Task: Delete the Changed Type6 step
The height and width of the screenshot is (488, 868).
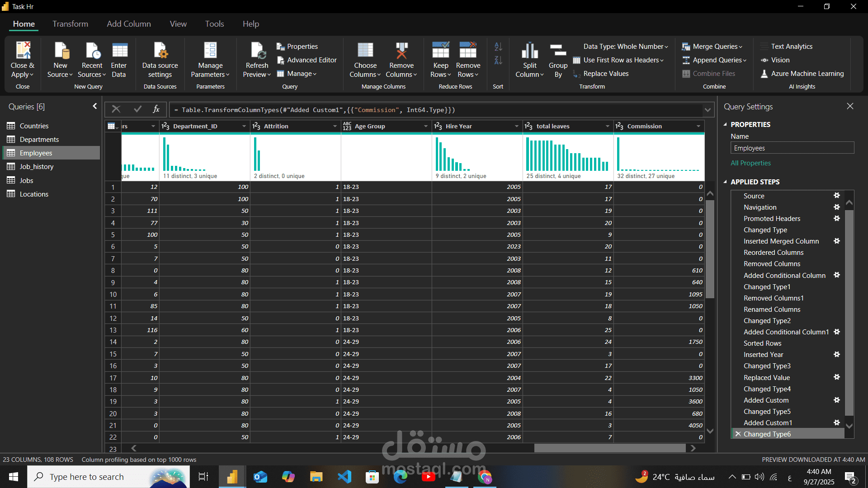Action: tap(738, 434)
